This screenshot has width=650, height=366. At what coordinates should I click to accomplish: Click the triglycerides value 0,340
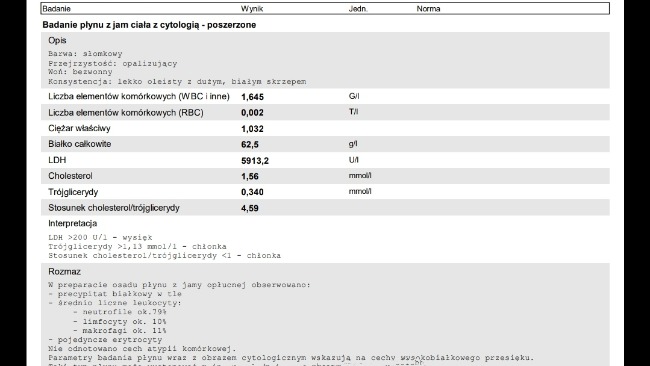tap(252, 192)
